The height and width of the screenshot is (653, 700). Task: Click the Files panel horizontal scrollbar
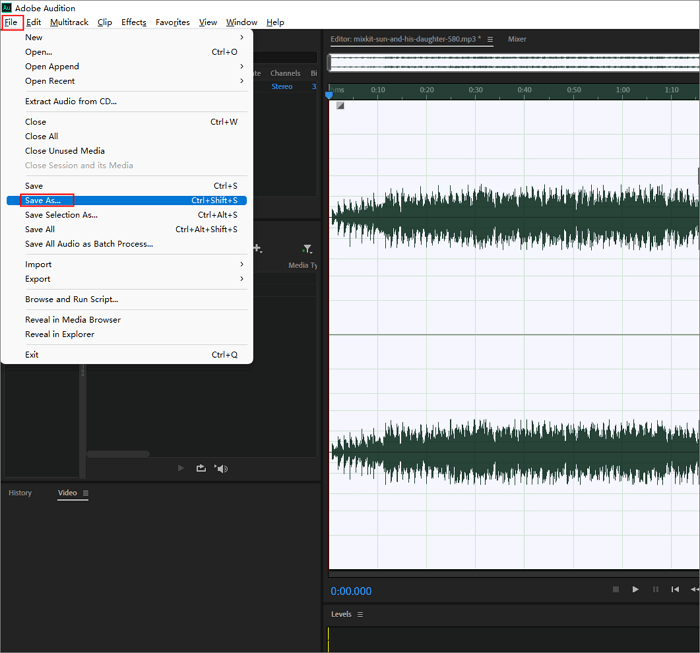click(118, 454)
